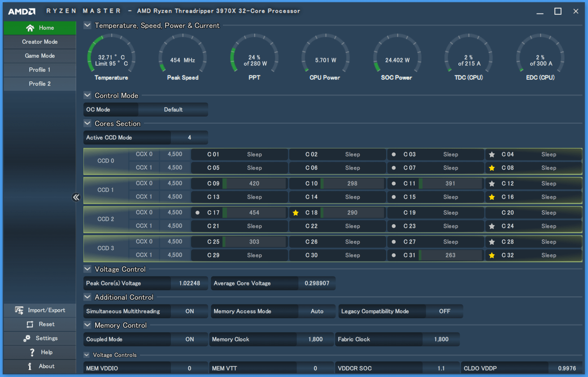Click the Help question mark icon
This screenshot has width=588, height=377.
[32, 352]
